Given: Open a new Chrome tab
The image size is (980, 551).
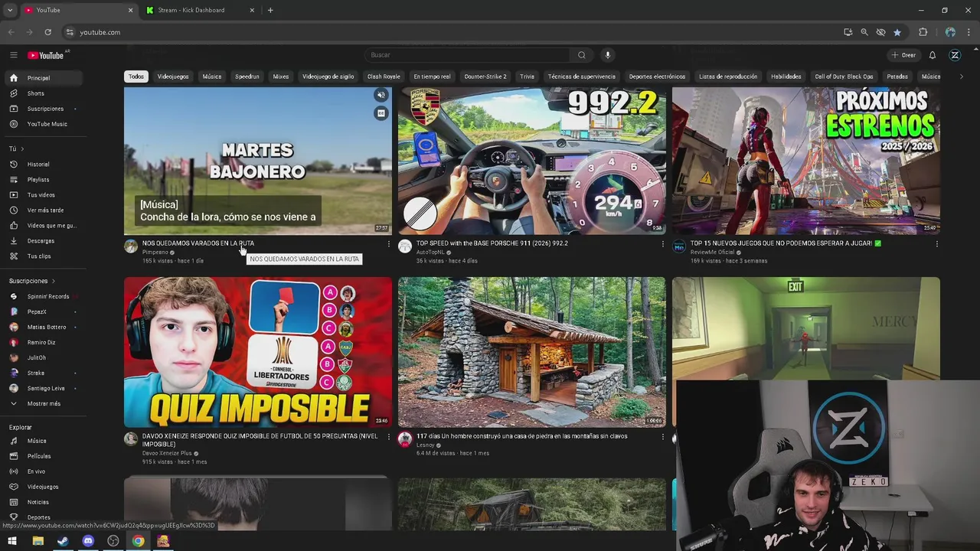Looking at the screenshot, I should point(270,10).
